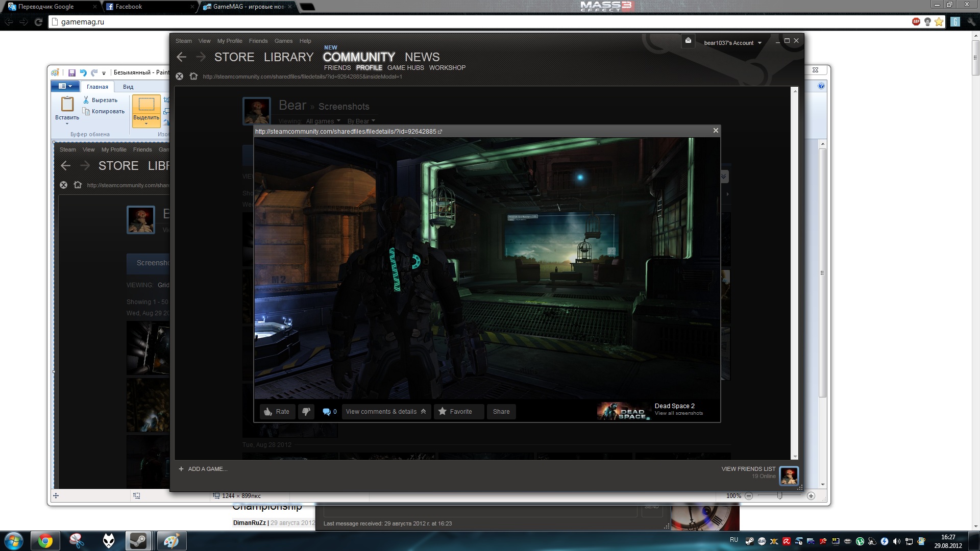Save the Paint document via the floppy icon
This screenshot has height=551, width=980.
coord(72,73)
